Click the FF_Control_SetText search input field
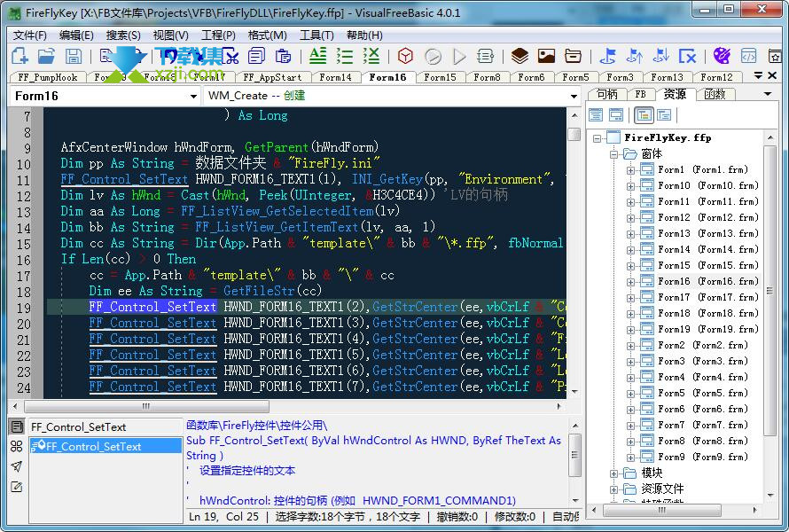Viewport: 789px width, 532px height. pos(105,427)
